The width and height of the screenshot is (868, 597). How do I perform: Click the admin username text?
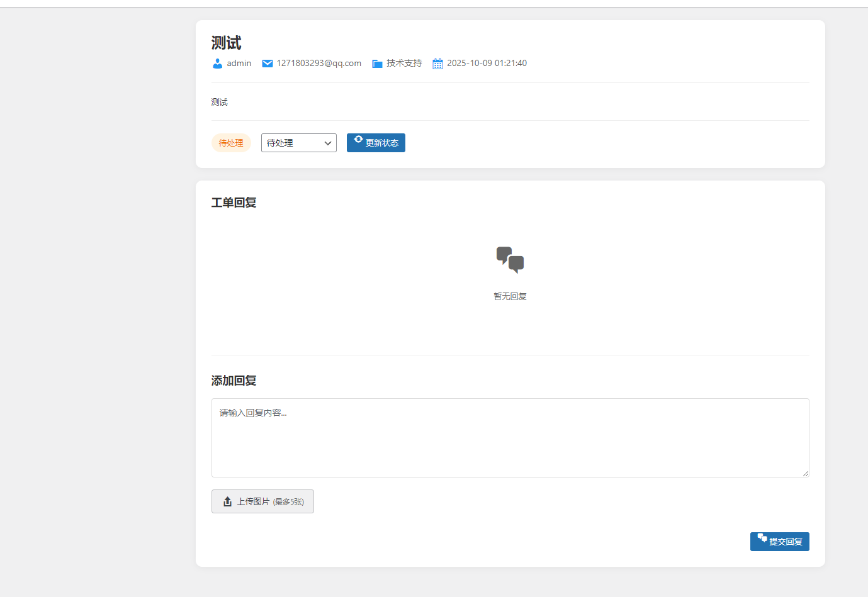[239, 64]
